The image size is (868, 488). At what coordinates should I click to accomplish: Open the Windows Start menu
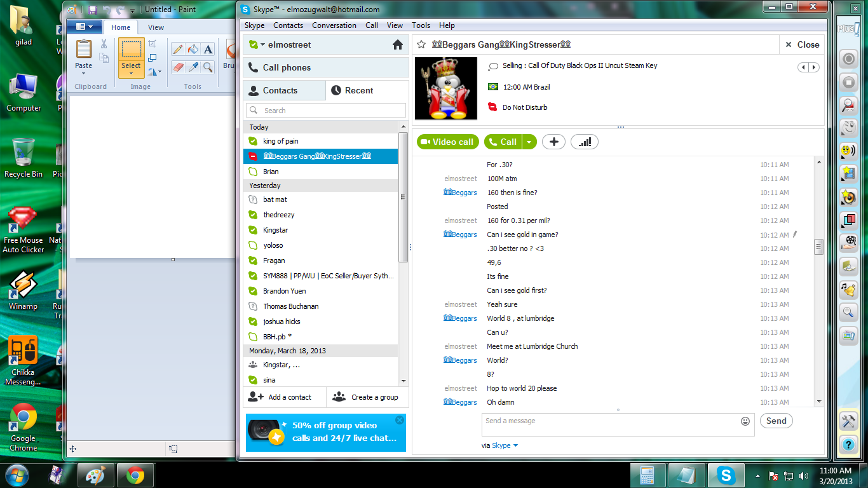point(17,475)
